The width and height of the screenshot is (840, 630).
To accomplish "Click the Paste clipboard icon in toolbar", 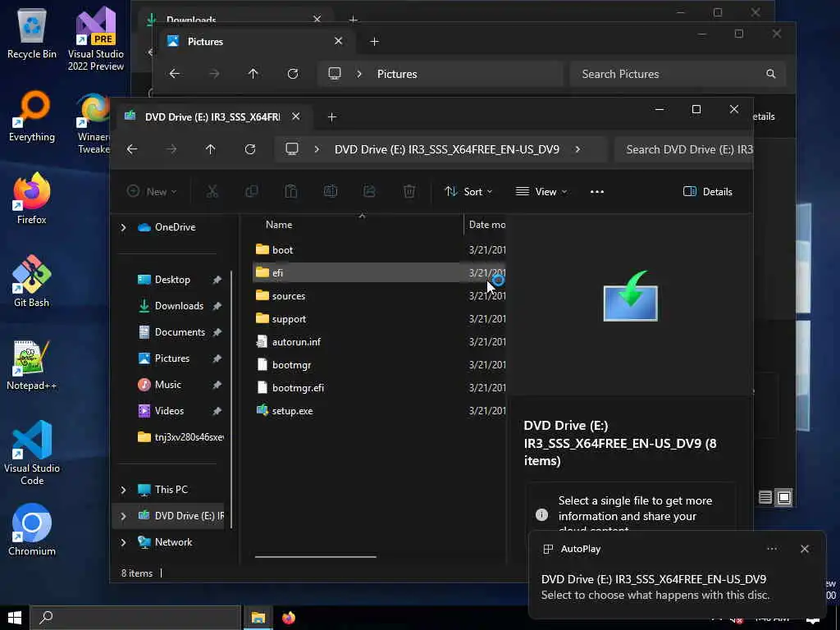I will pyautogui.click(x=291, y=191).
